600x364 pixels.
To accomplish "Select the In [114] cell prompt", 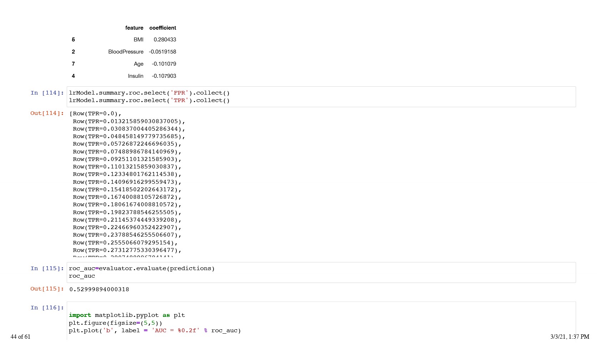I will coord(47,93).
